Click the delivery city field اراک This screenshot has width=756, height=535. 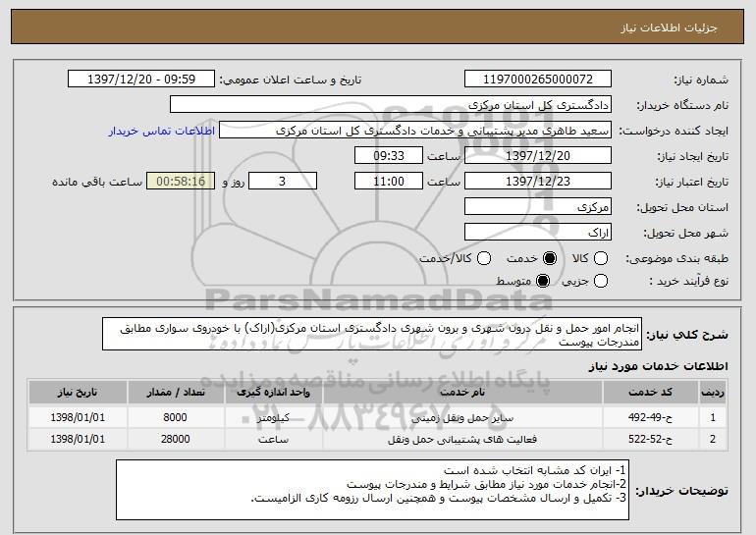click(538, 233)
